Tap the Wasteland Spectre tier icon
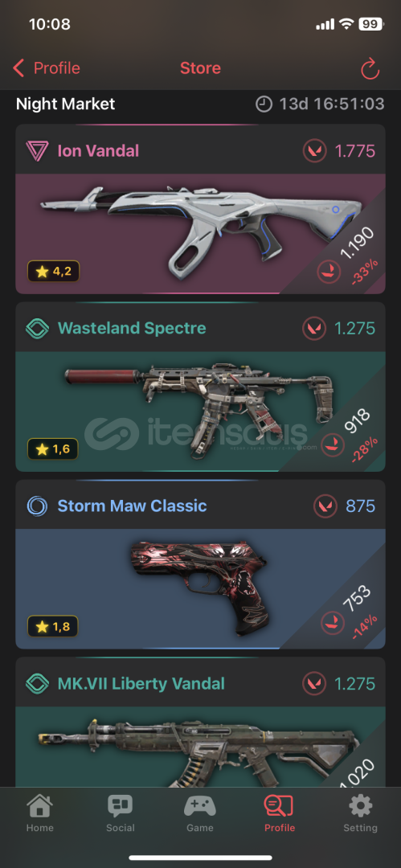This screenshot has width=401, height=868. (x=37, y=328)
